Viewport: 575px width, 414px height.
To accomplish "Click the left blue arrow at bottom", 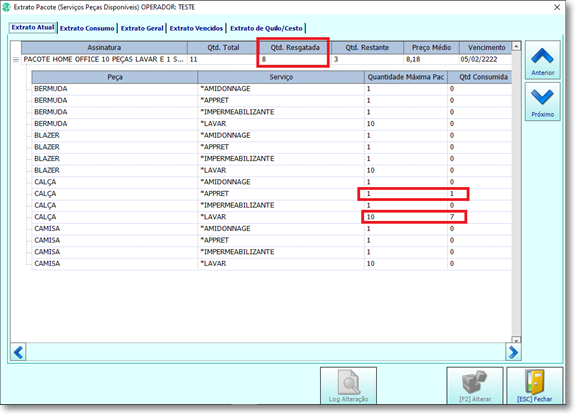I will [x=18, y=352].
